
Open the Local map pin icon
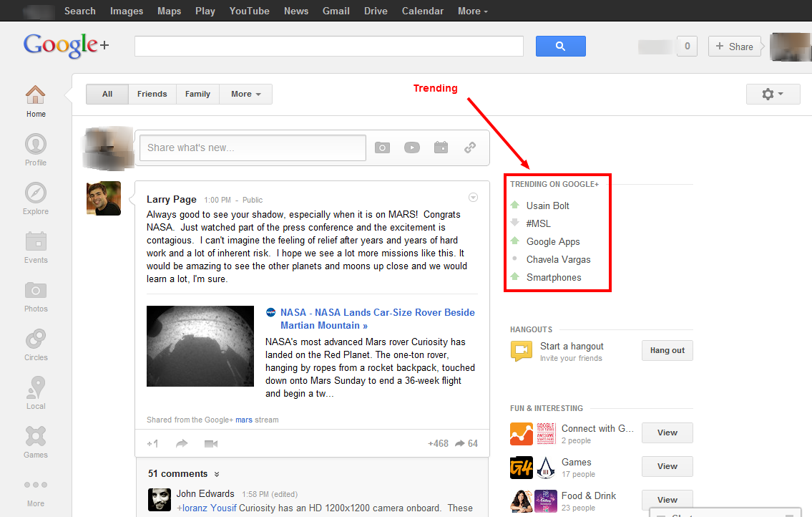coord(35,388)
